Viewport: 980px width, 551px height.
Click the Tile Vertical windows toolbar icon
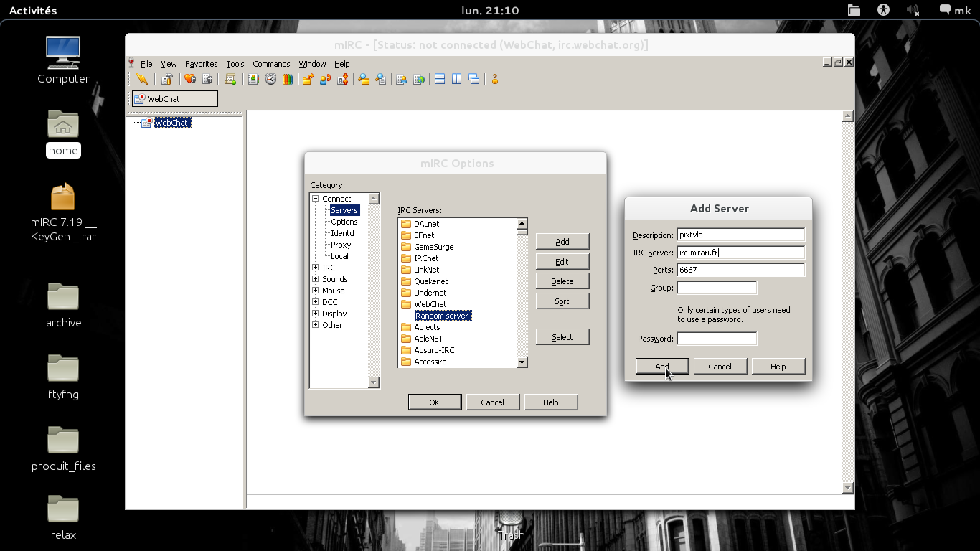point(457,79)
